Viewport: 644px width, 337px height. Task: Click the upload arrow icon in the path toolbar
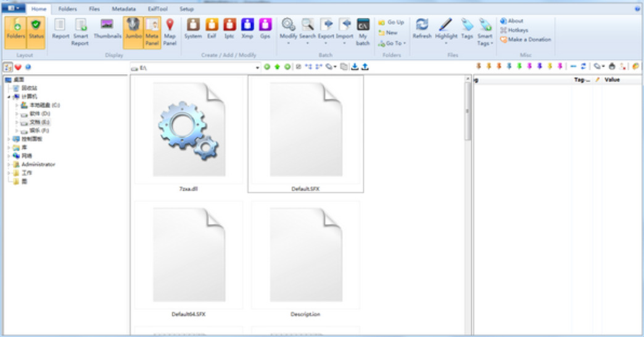[x=365, y=67]
